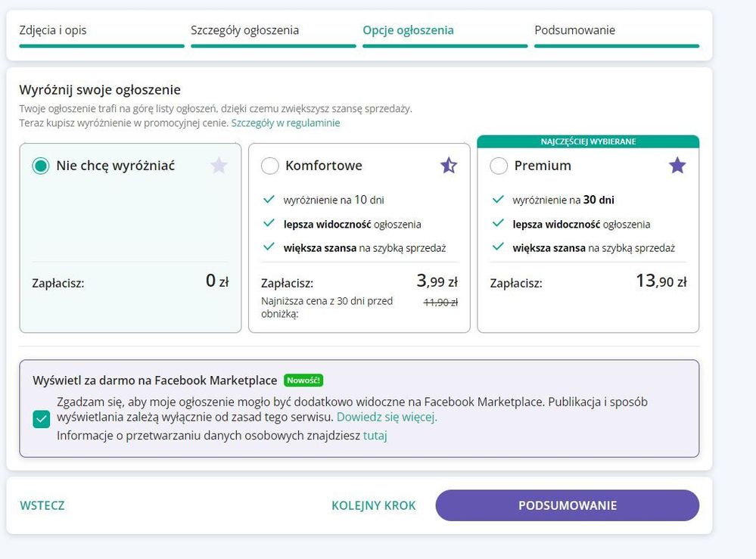Go to the 'Zdjęcia i opis' step
The height and width of the screenshot is (559, 756).
pos(58,31)
